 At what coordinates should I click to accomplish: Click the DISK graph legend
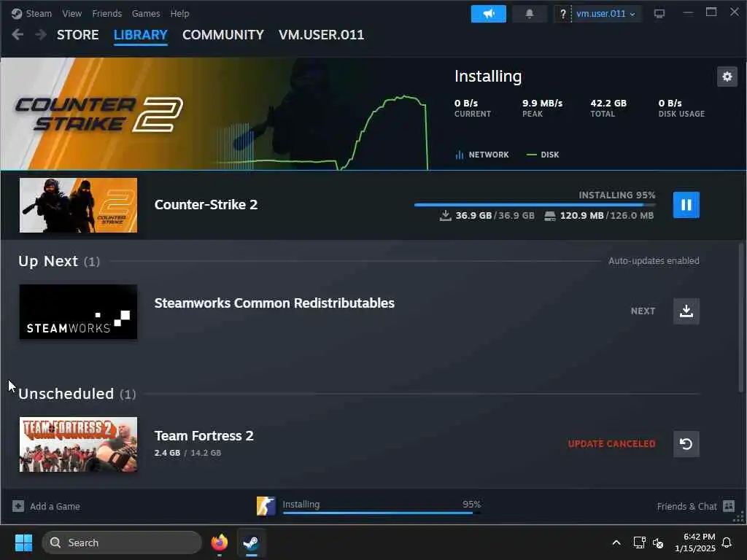543,155
